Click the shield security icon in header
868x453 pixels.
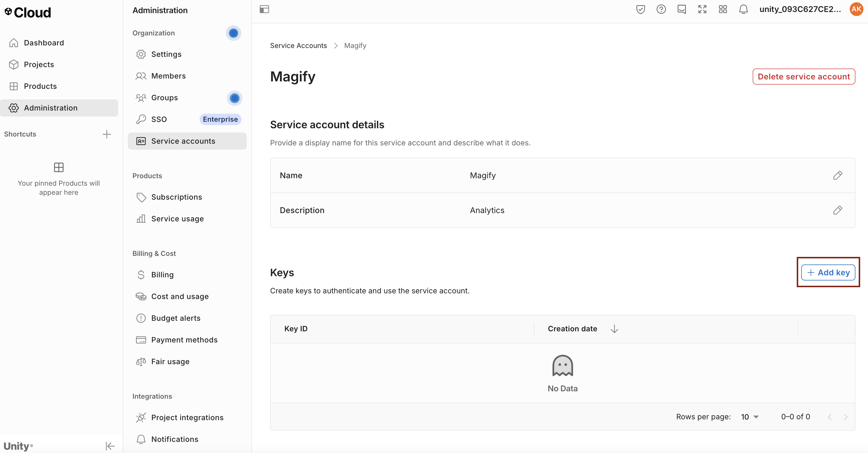pyautogui.click(x=640, y=9)
